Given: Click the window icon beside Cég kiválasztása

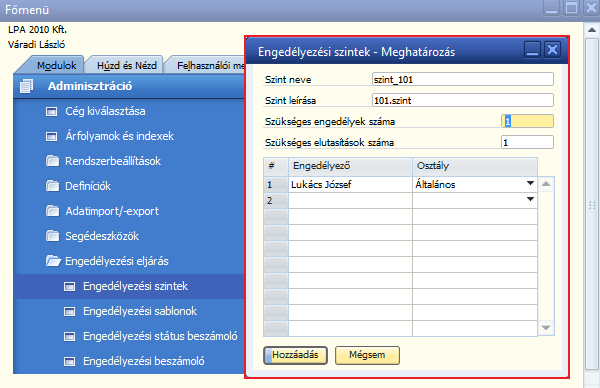Looking at the screenshot, I should [51, 111].
